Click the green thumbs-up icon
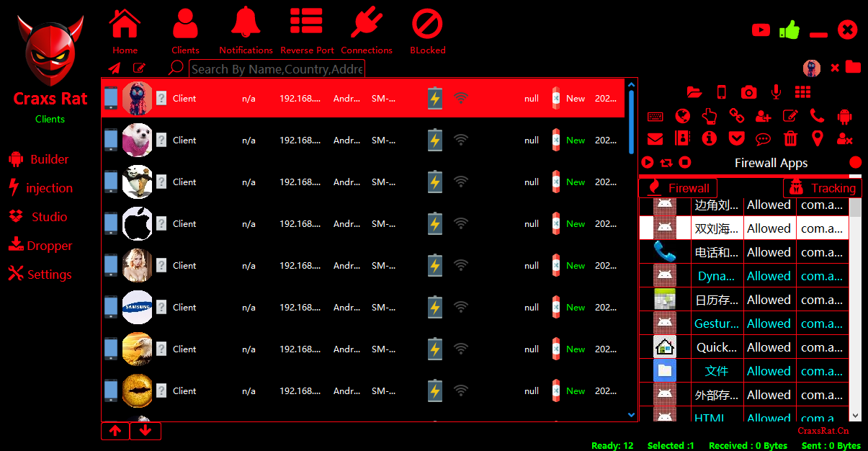This screenshot has height=451, width=868. tap(789, 30)
